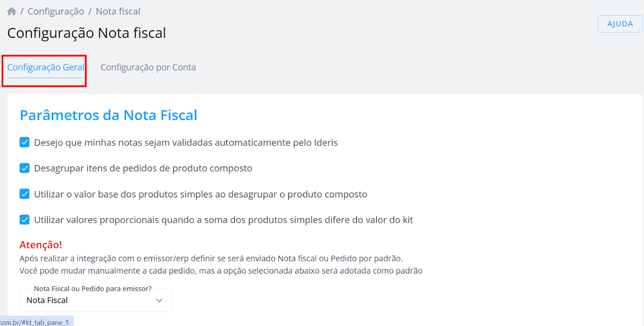Switch to the Configuração por Conta tab
Image resolution: width=644 pixels, height=326 pixels.
click(x=148, y=67)
